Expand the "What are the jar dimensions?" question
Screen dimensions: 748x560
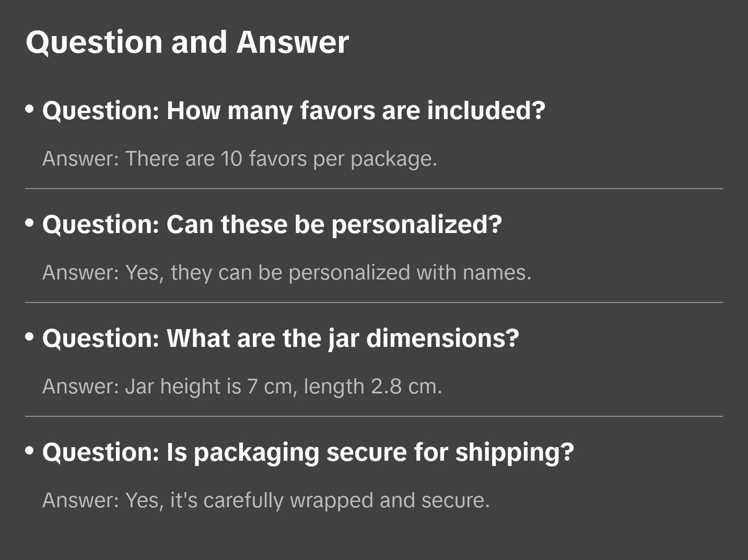click(x=280, y=339)
